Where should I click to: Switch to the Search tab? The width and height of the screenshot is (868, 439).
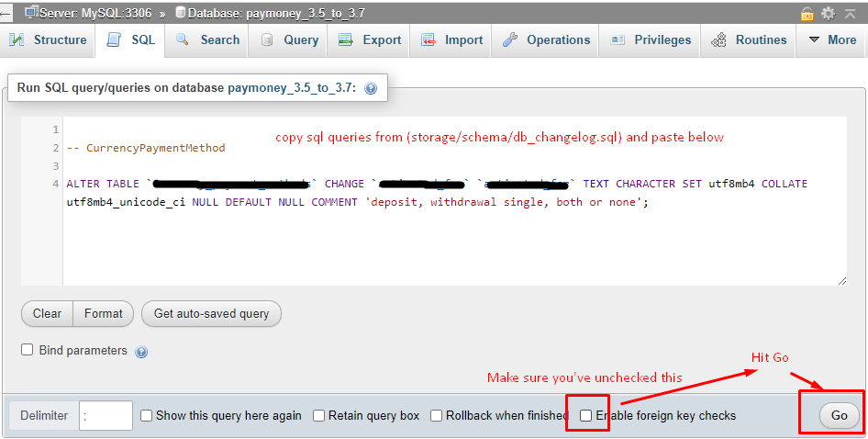[x=208, y=40]
